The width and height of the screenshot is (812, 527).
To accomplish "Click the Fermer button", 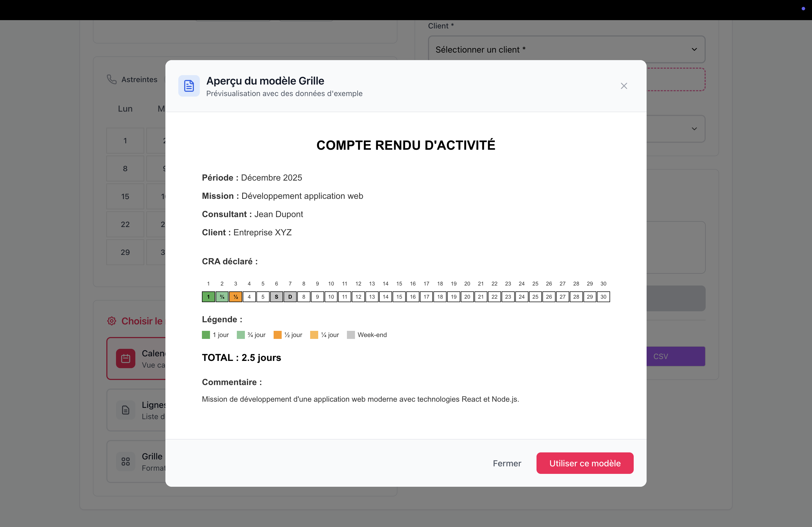I will coord(507,463).
